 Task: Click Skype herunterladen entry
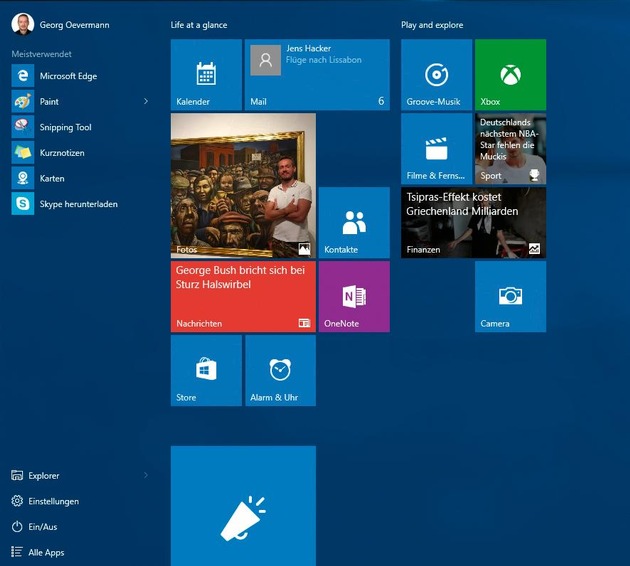77,204
